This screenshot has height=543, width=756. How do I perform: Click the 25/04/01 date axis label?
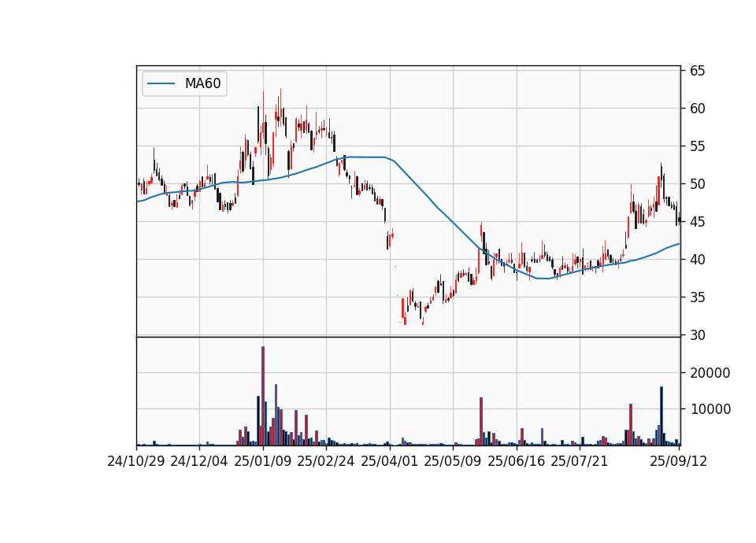click(x=390, y=461)
